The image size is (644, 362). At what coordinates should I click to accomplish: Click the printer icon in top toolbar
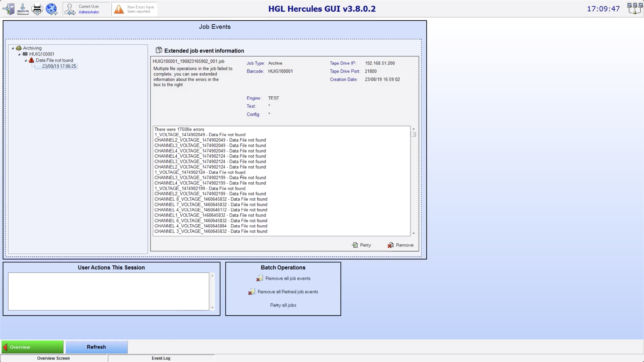coord(37,9)
